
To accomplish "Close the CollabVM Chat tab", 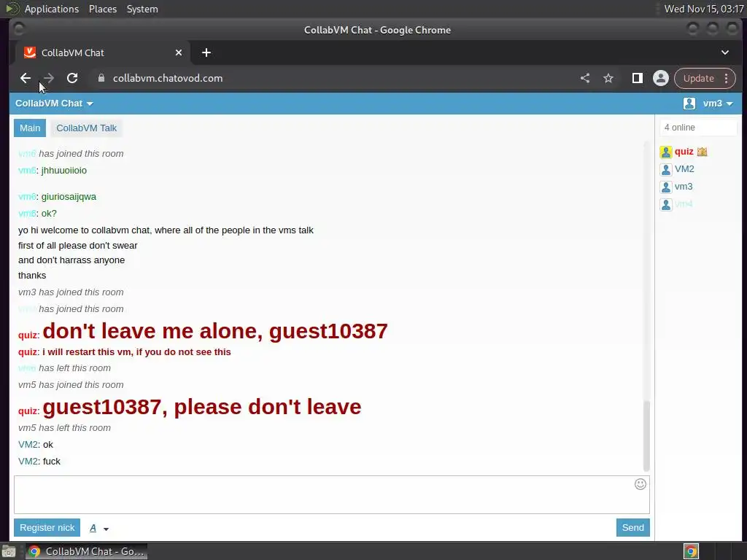I will point(179,52).
